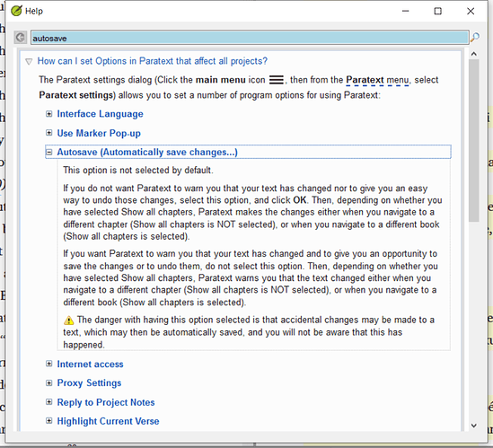Viewport: 493px width, 448px height.
Task: Click the bold 'Paratext settings' text
Action: pyautogui.click(x=77, y=95)
